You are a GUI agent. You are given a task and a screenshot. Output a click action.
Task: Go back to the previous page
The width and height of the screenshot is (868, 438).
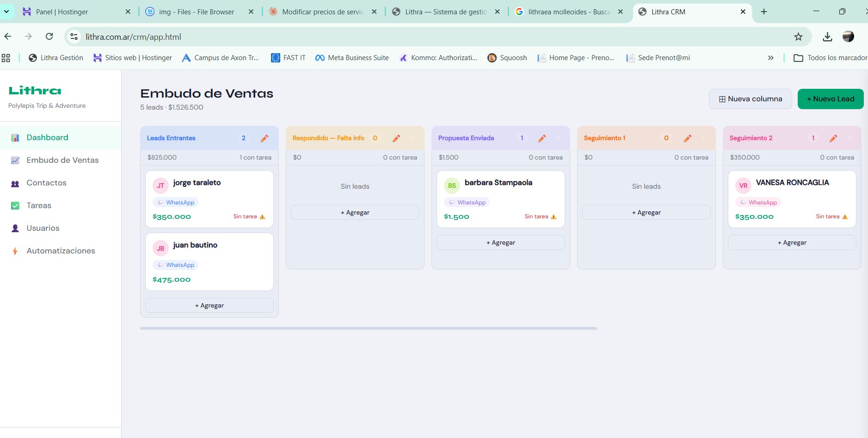pos(8,37)
